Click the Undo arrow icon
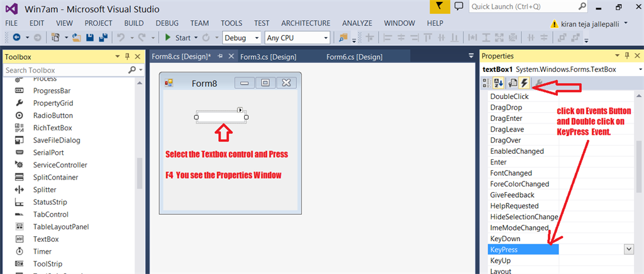Image resolution: width=644 pixels, height=274 pixels. (121, 37)
